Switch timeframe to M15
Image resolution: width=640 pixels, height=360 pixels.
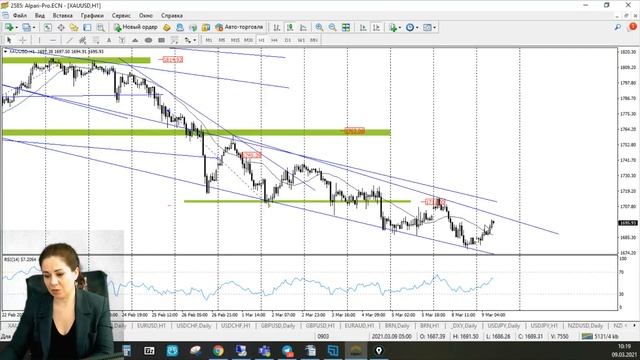click(235, 40)
